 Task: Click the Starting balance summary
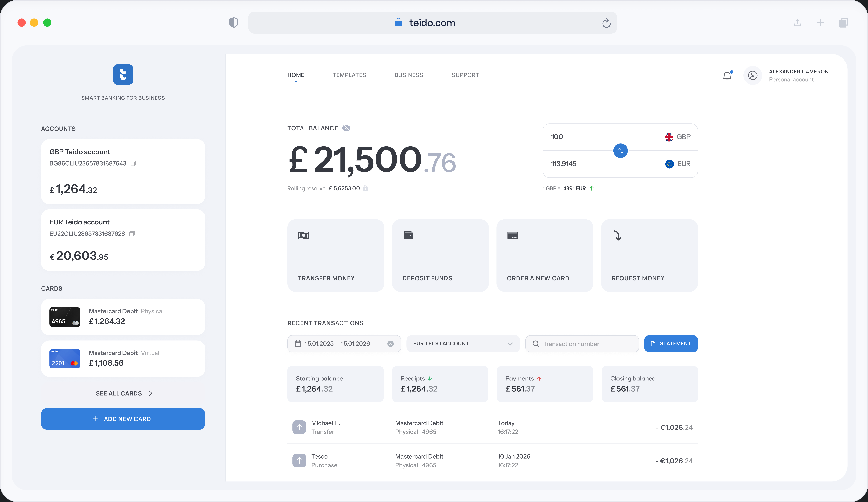[x=336, y=384]
